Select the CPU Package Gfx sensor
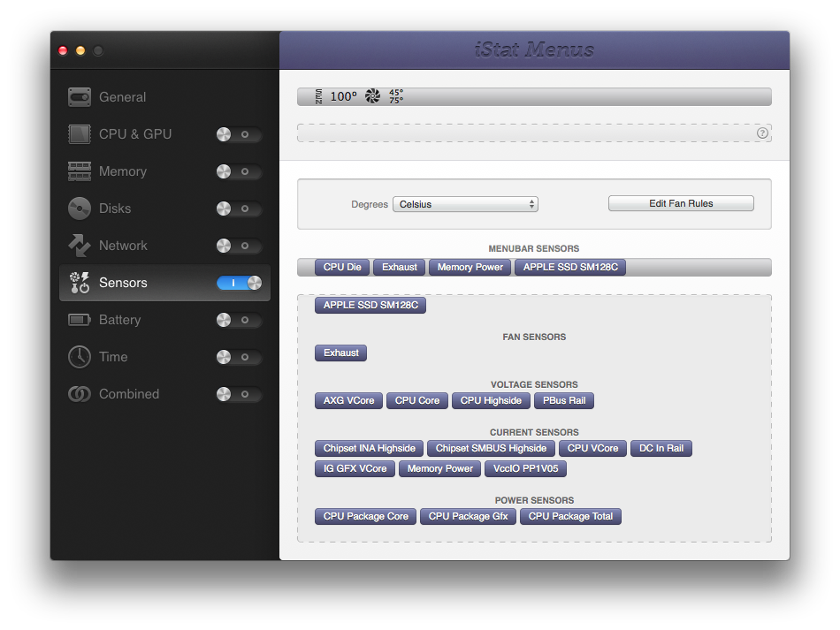The height and width of the screenshot is (630, 840). [469, 516]
